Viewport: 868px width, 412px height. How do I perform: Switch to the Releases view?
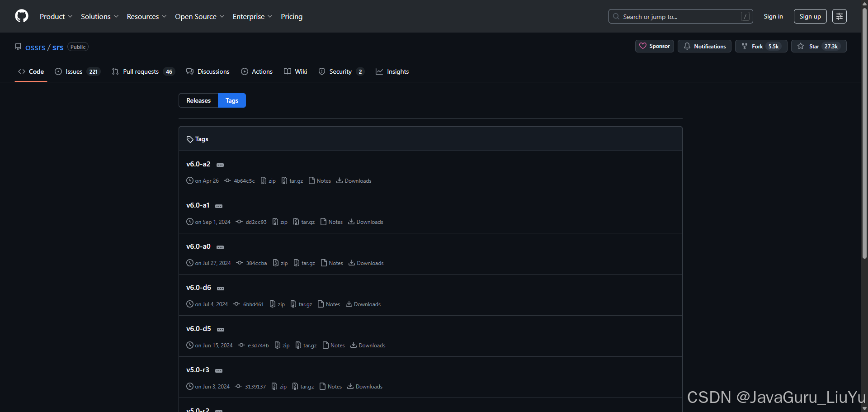click(x=198, y=100)
